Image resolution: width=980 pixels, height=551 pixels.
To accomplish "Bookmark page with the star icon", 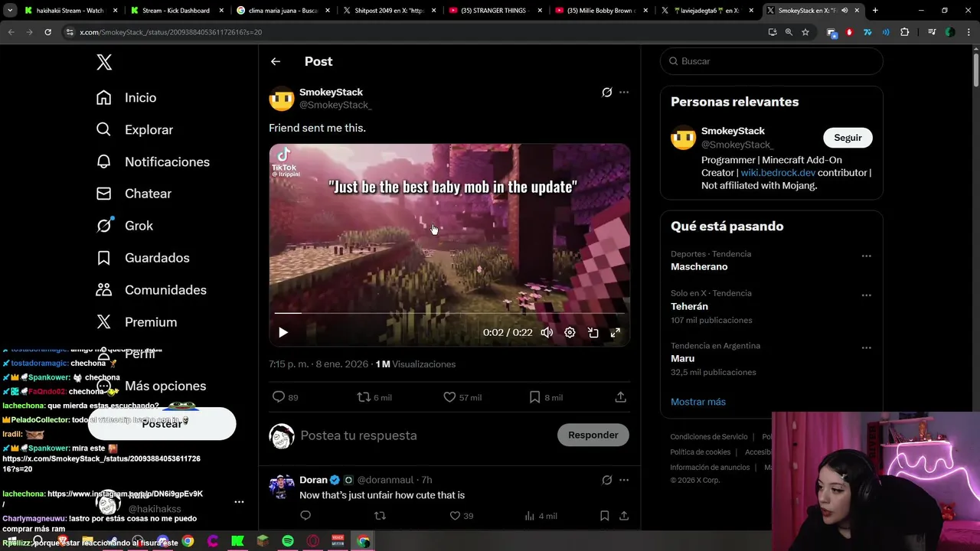I will pyautogui.click(x=805, y=32).
